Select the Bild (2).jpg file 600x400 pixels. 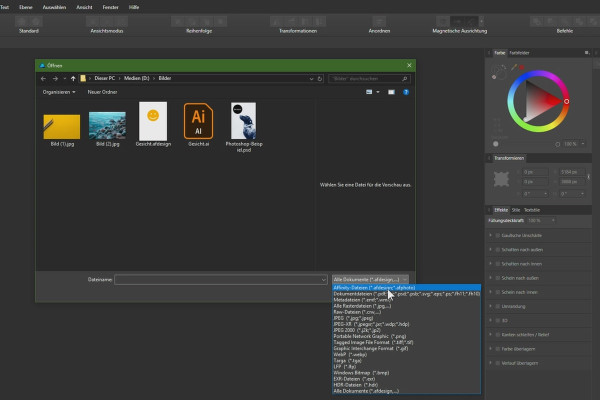[108, 129]
